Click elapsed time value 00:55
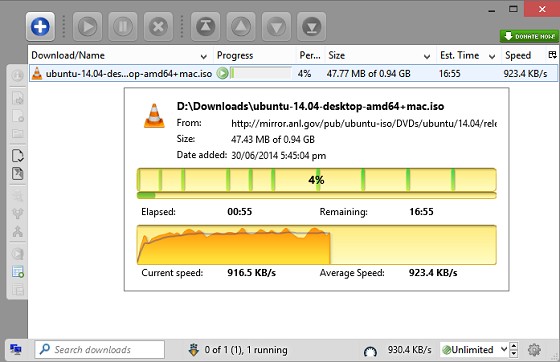This screenshot has height=362, width=560. (240, 212)
